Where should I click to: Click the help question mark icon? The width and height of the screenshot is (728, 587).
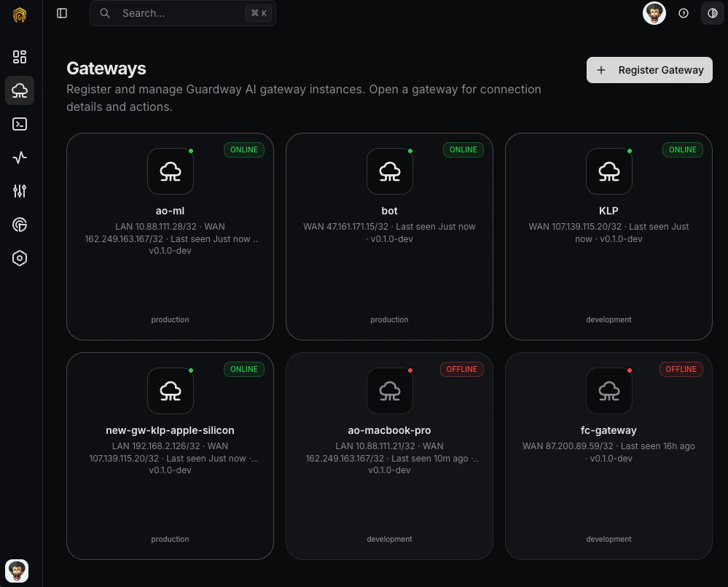(x=684, y=13)
